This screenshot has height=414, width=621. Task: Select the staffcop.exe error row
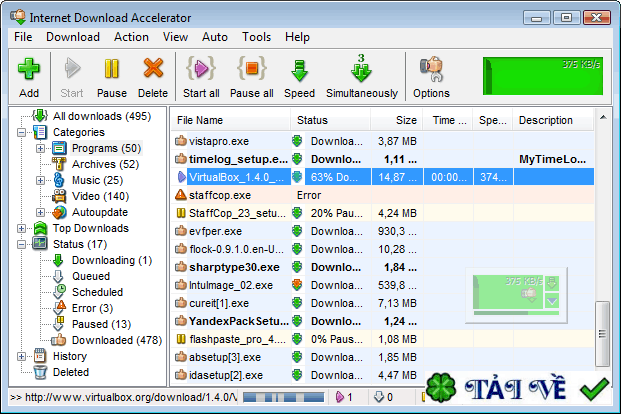pyautogui.click(x=383, y=195)
